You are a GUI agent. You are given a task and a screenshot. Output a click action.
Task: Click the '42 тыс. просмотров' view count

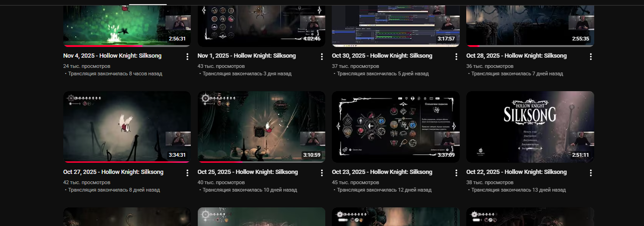87,183
